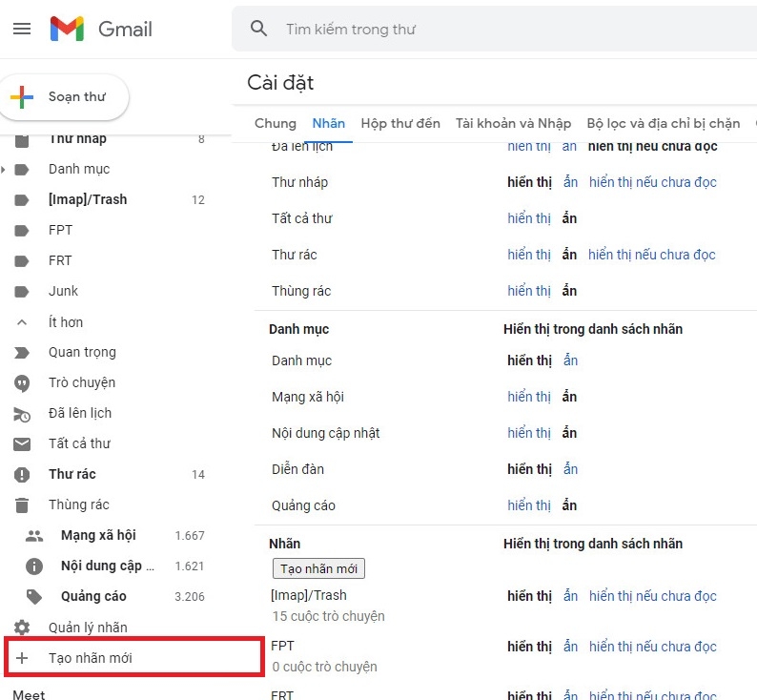This screenshot has width=757, height=700.
Task: Click the [Imap]/Trash label name in settings list
Action: tap(309, 595)
